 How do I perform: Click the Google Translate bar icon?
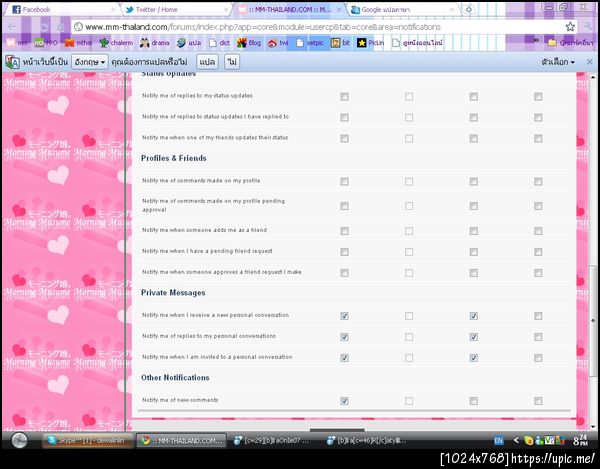[x=12, y=62]
